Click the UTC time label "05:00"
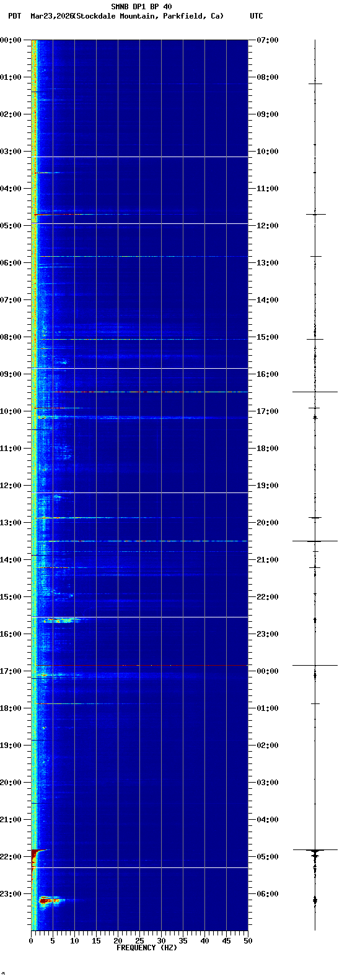 (268, 857)
